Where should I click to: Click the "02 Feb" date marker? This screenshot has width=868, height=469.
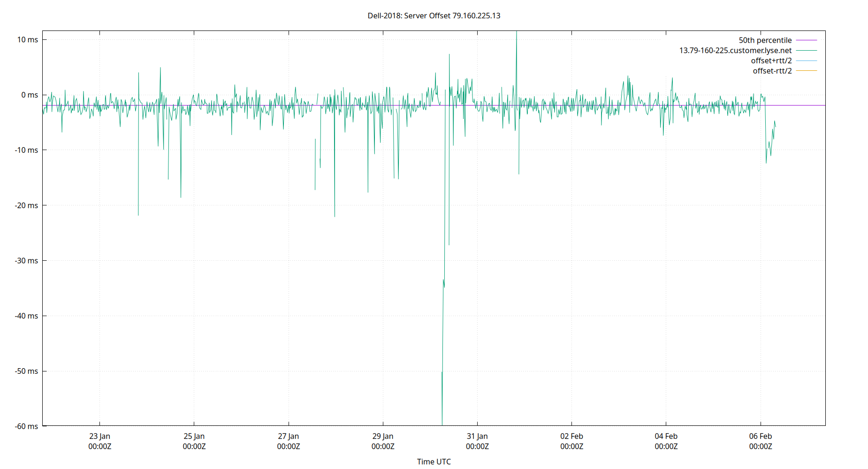pyautogui.click(x=572, y=436)
